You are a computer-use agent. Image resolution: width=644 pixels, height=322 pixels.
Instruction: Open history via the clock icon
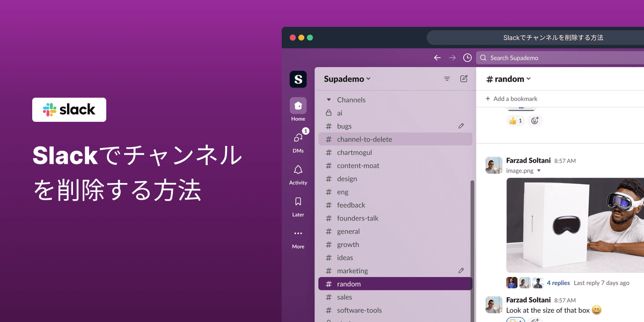click(467, 57)
